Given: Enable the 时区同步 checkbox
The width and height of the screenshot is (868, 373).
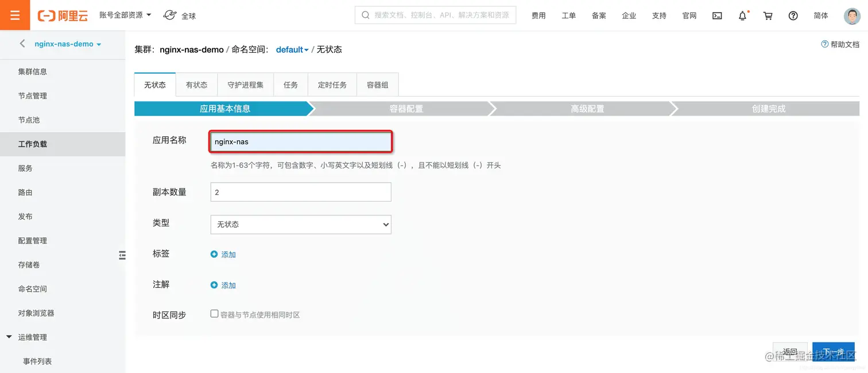Looking at the screenshot, I should coord(214,313).
